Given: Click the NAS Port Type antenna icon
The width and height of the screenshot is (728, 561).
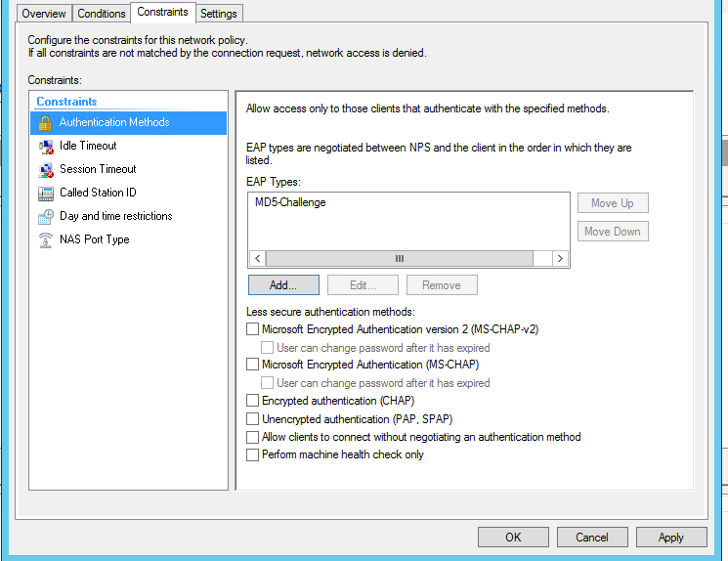Looking at the screenshot, I should 46,240.
